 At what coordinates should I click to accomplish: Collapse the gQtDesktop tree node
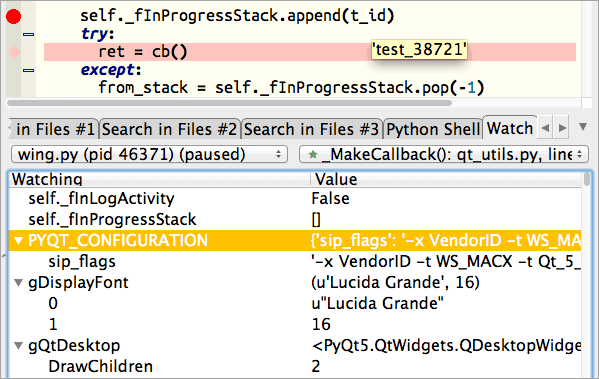click(x=18, y=346)
